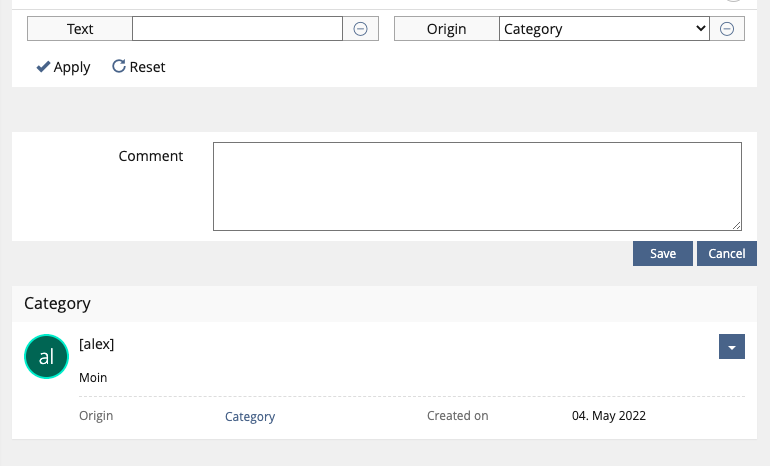
Task: Click the Apply checkmark icon
Action: (43, 67)
